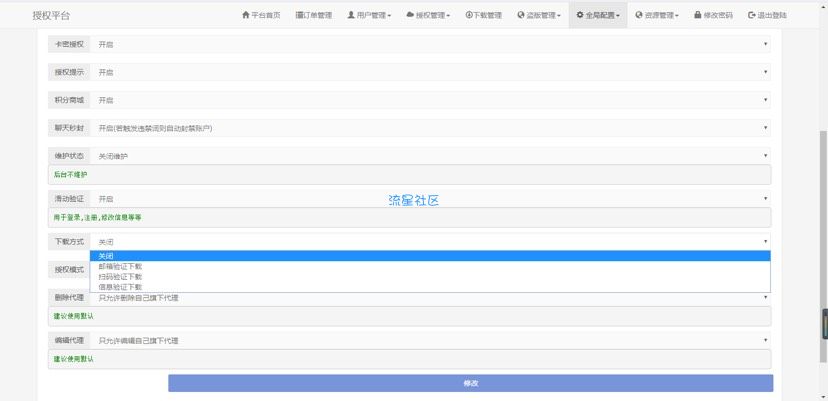Choose 邮箱验证下载 from the download list

[x=430, y=266]
